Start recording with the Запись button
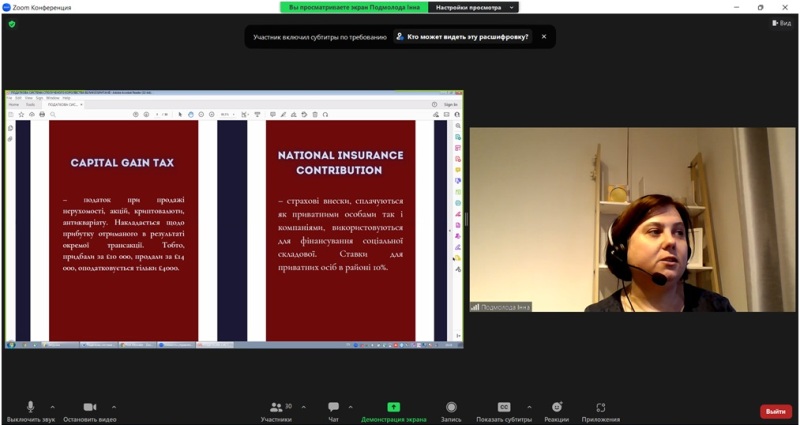Image resolution: width=800 pixels, height=425 pixels. [451, 409]
